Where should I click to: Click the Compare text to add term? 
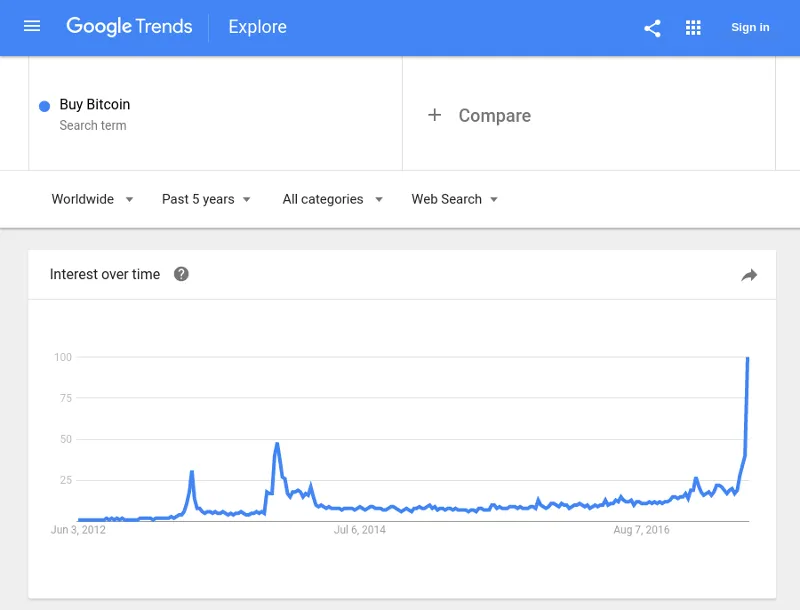(x=494, y=116)
